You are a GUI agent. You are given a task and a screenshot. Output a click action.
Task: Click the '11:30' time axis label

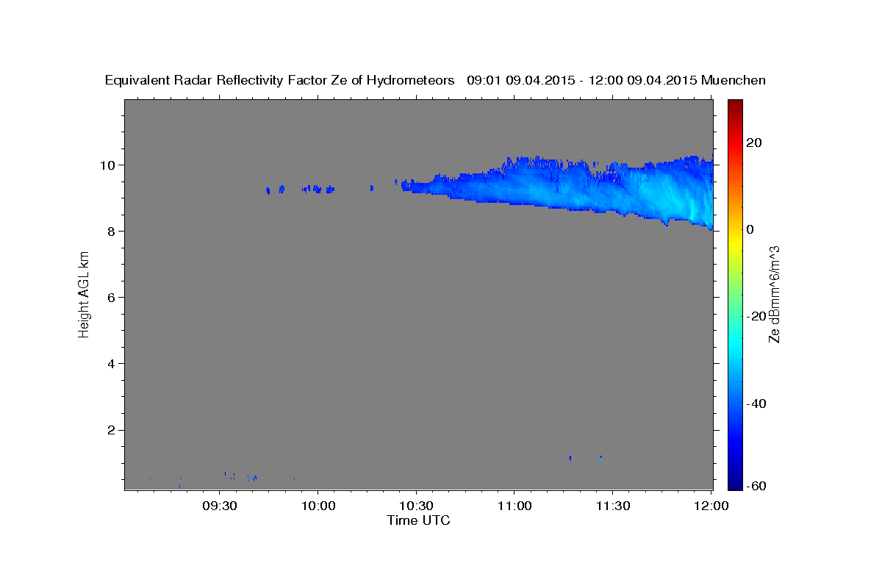612,506
